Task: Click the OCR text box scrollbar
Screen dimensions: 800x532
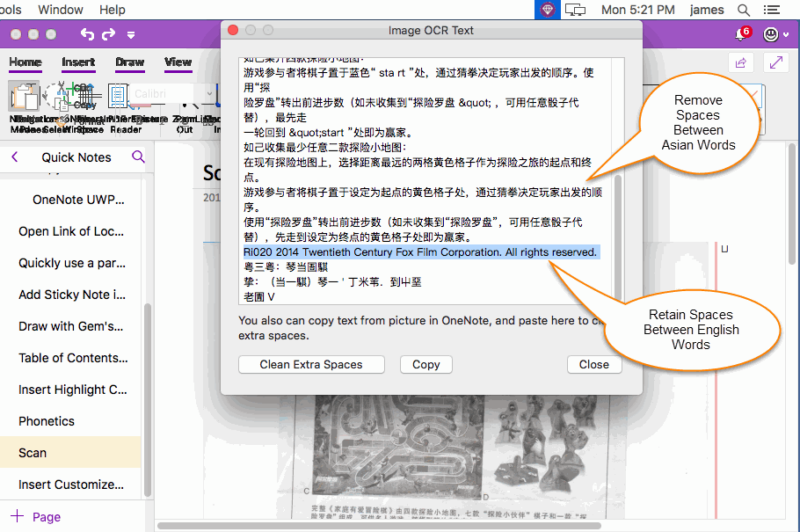Action: point(618,237)
